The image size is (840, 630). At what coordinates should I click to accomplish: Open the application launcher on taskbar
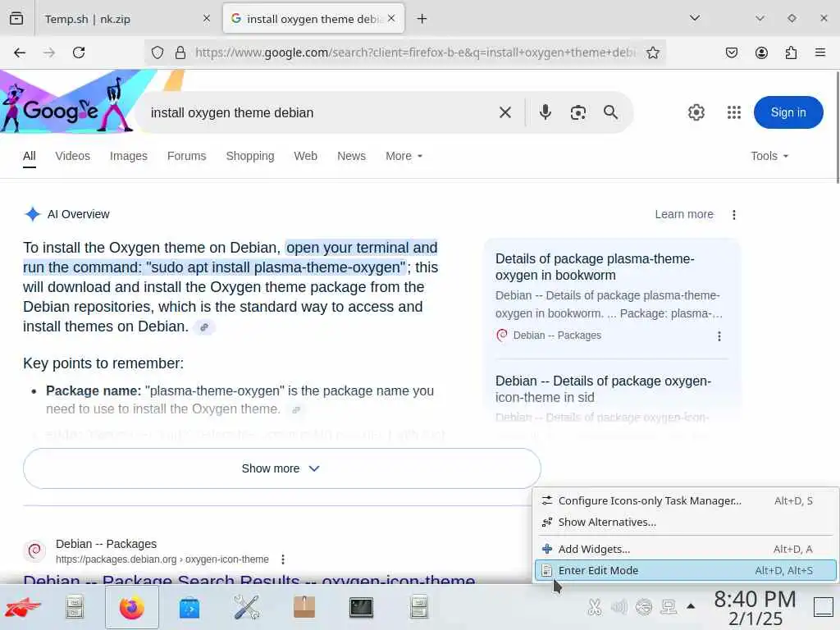[23, 608]
